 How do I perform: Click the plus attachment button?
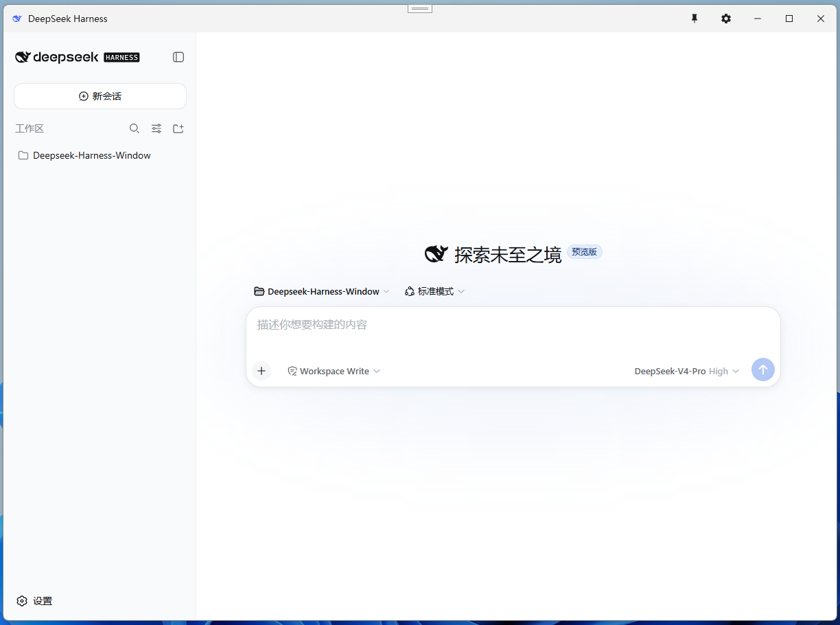261,371
